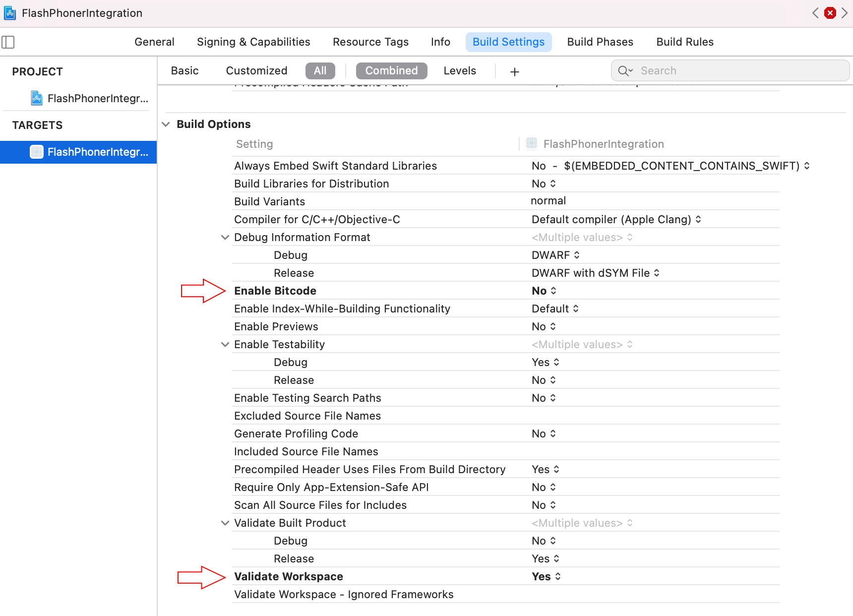Open Scan All Source Files popup
The height and width of the screenshot is (616, 853).
pyautogui.click(x=544, y=505)
